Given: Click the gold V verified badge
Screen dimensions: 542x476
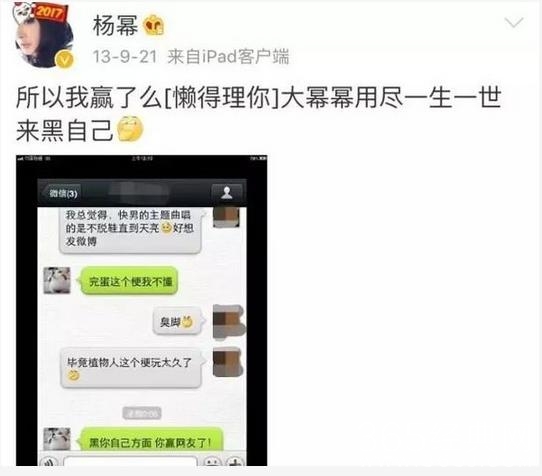Looking at the screenshot, I should click(64, 59).
